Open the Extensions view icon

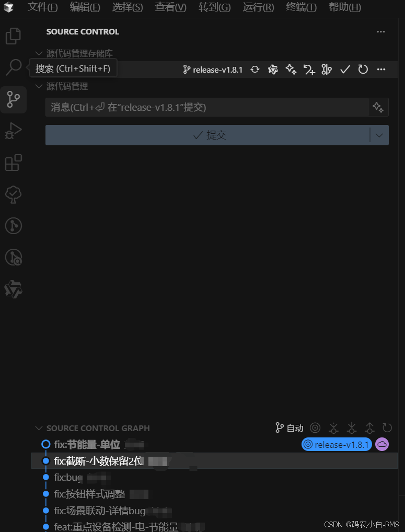tap(14, 163)
